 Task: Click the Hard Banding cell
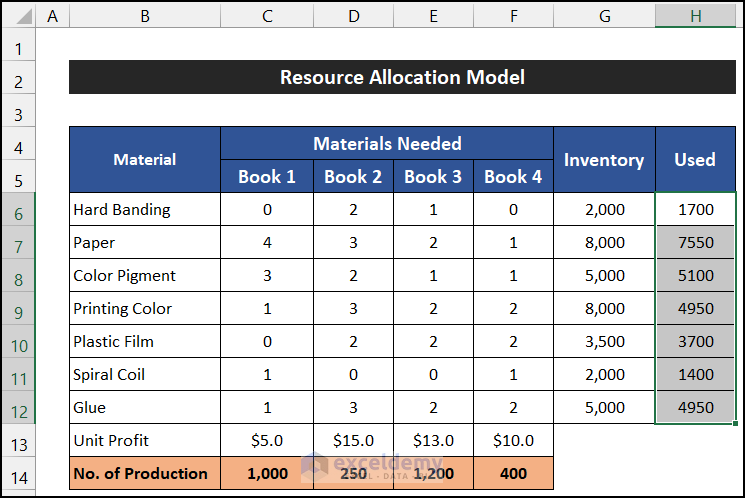[145, 209]
